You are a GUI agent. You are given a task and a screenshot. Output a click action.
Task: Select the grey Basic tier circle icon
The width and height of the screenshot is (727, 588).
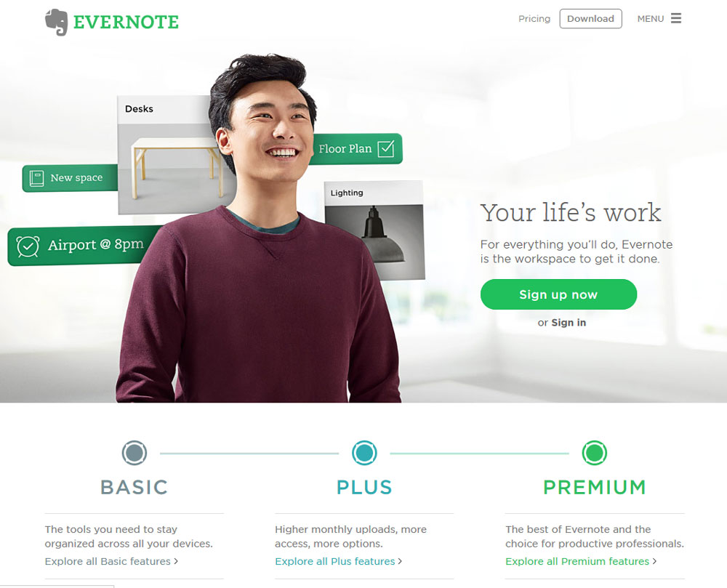(x=134, y=453)
